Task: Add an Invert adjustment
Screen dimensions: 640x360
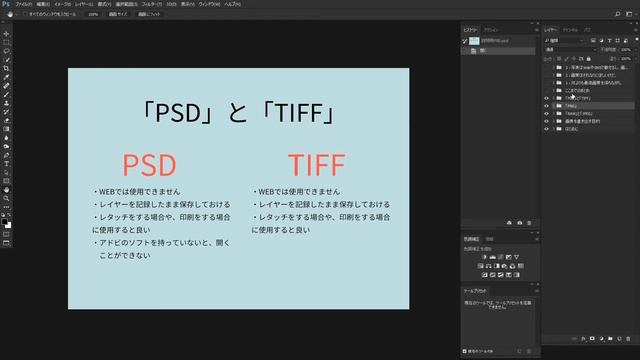Action: click(x=484, y=275)
